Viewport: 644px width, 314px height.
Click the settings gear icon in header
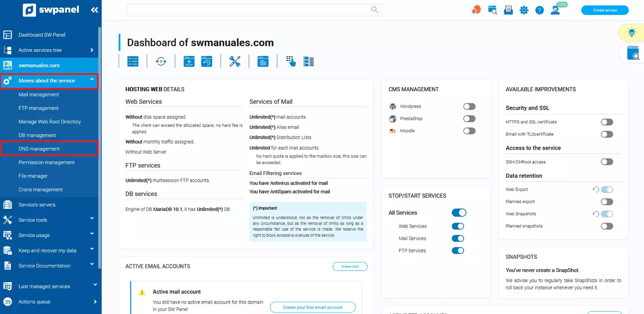point(524,10)
